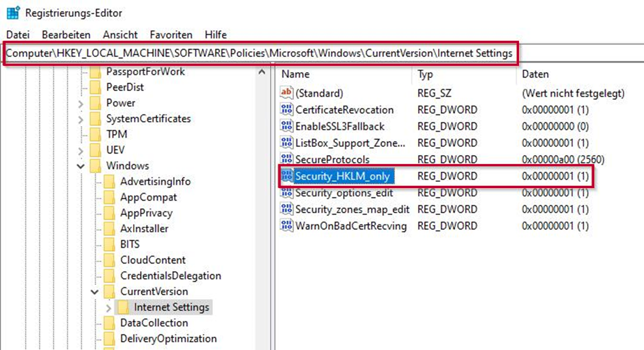This screenshot has height=350, width=644.
Task: Select the DataCollection key in the tree
Action: point(153,323)
